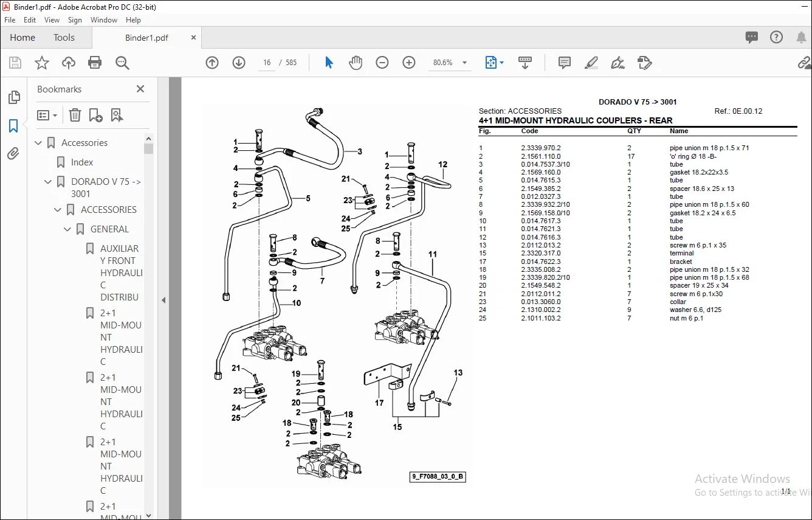Open the Fill and Sign pen tool

coord(618,63)
